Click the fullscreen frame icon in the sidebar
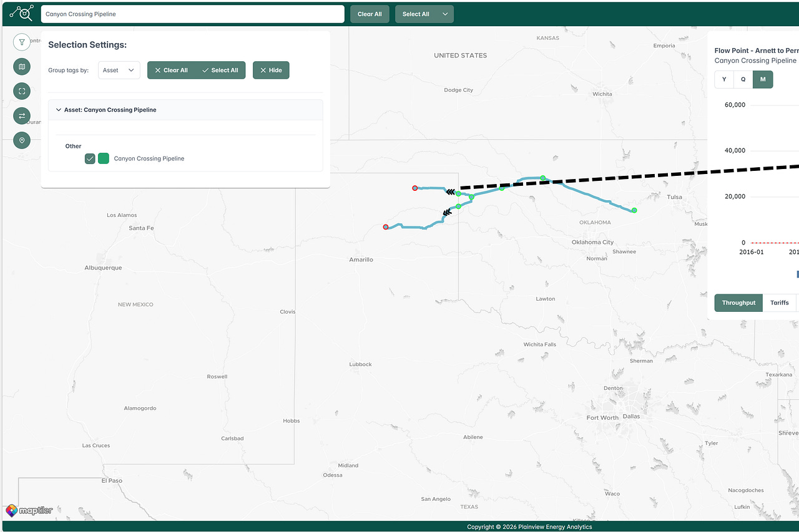 pyautogui.click(x=22, y=91)
